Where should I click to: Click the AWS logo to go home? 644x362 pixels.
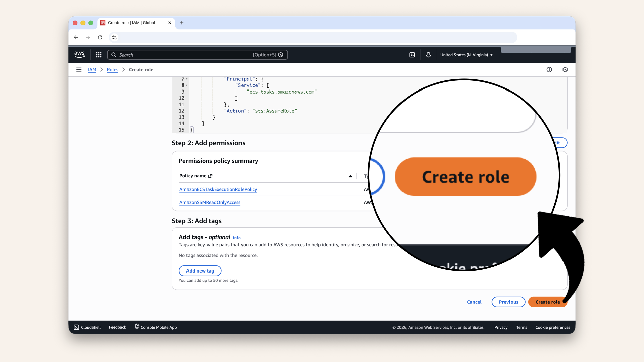coord(79,54)
